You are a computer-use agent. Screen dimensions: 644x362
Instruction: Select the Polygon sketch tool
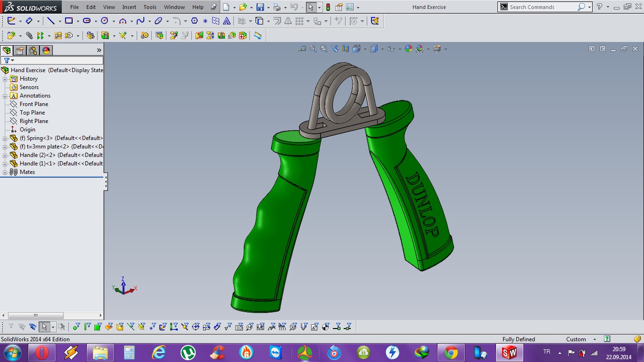click(194, 21)
